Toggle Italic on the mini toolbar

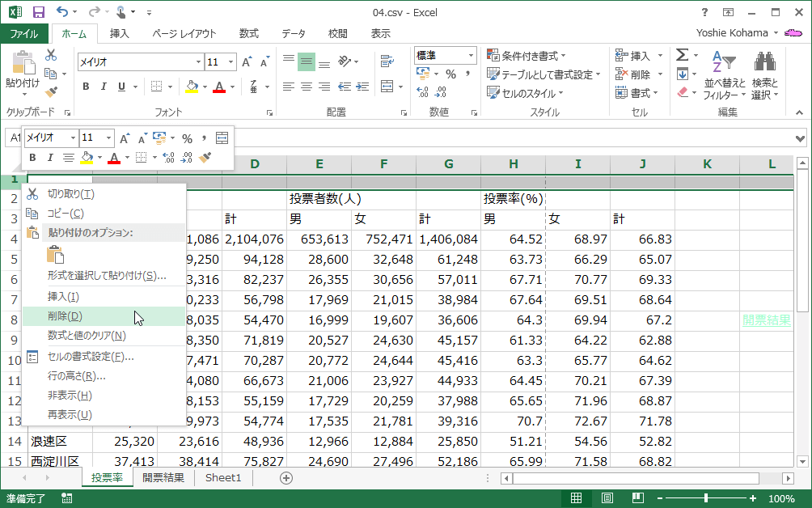click(50, 158)
